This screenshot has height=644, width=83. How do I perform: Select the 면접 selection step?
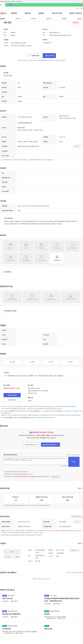tap(32, 362)
